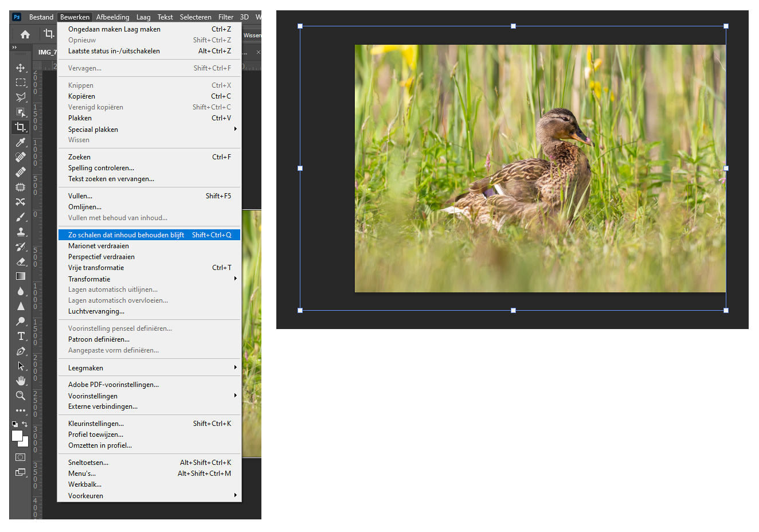Select the Eyedropper tool

tap(21, 142)
